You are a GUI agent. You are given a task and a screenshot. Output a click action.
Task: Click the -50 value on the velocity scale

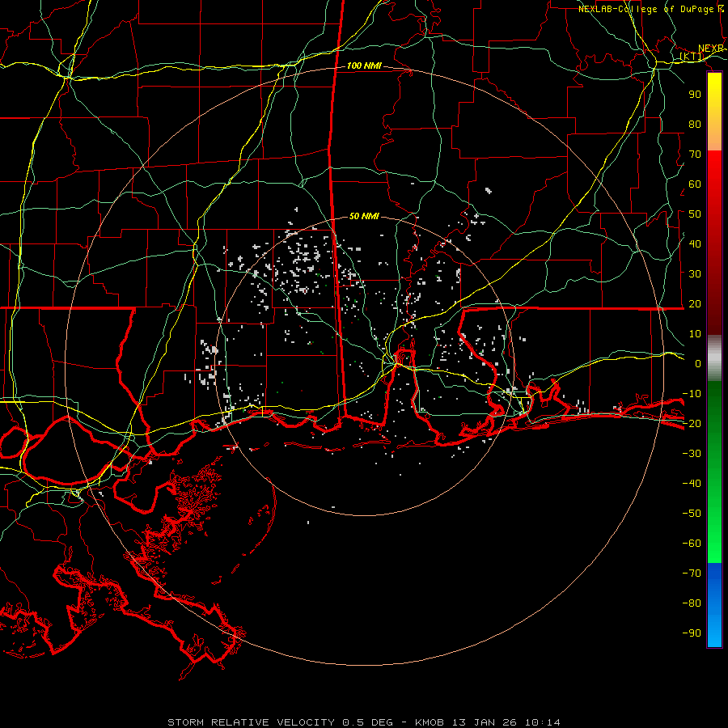[692, 514]
